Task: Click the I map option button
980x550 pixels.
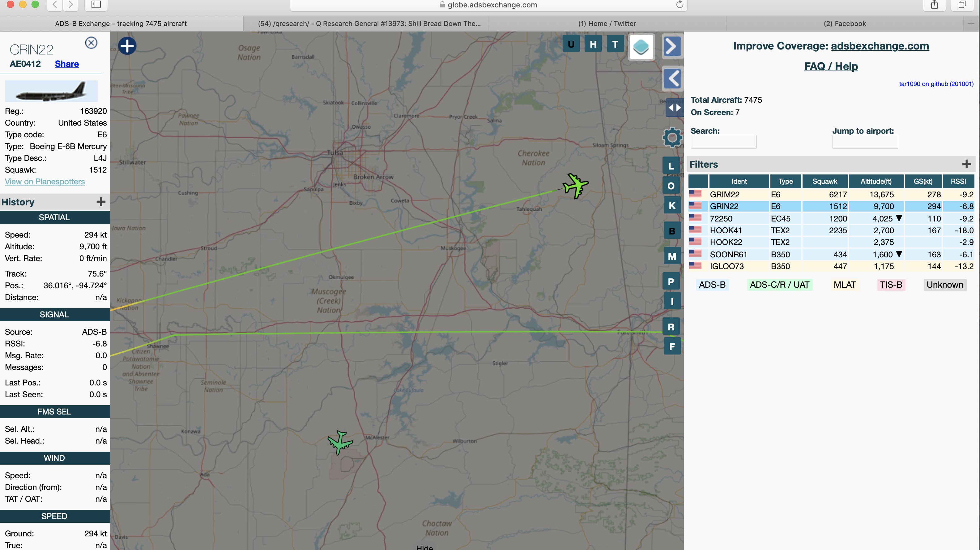Action: (x=672, y=302)
